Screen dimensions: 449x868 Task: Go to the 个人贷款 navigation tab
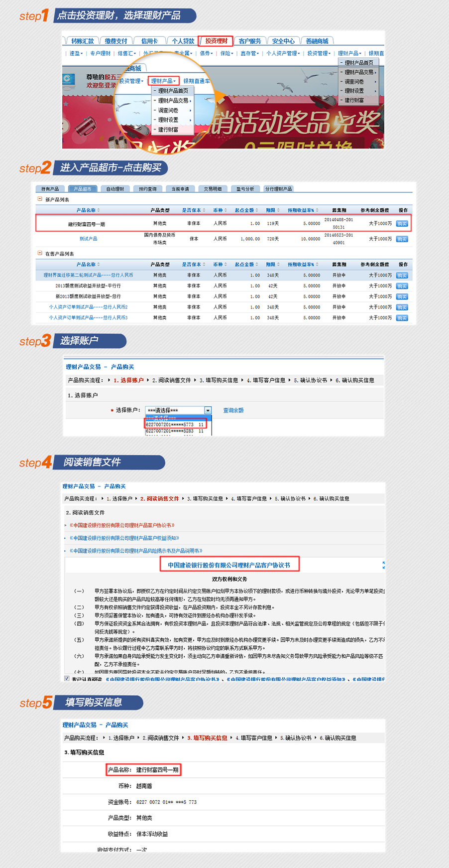[183, 41]
